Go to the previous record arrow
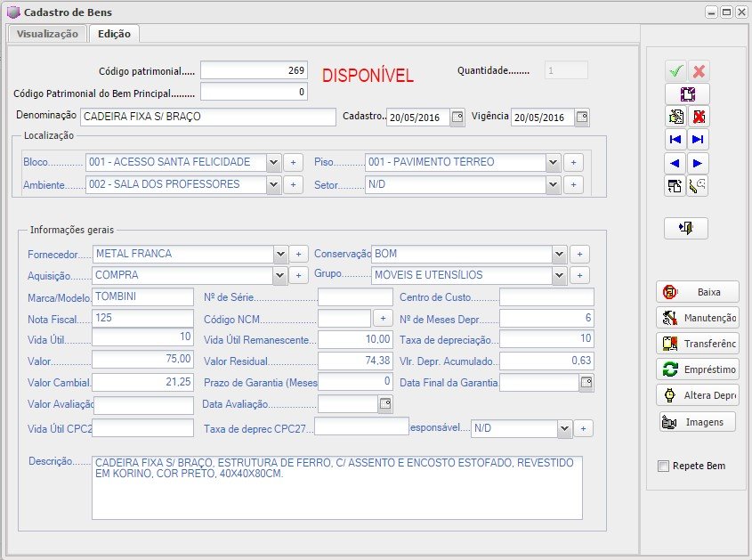Image resolution: width=752 pixels, height=560 pixels. (675, 163)
